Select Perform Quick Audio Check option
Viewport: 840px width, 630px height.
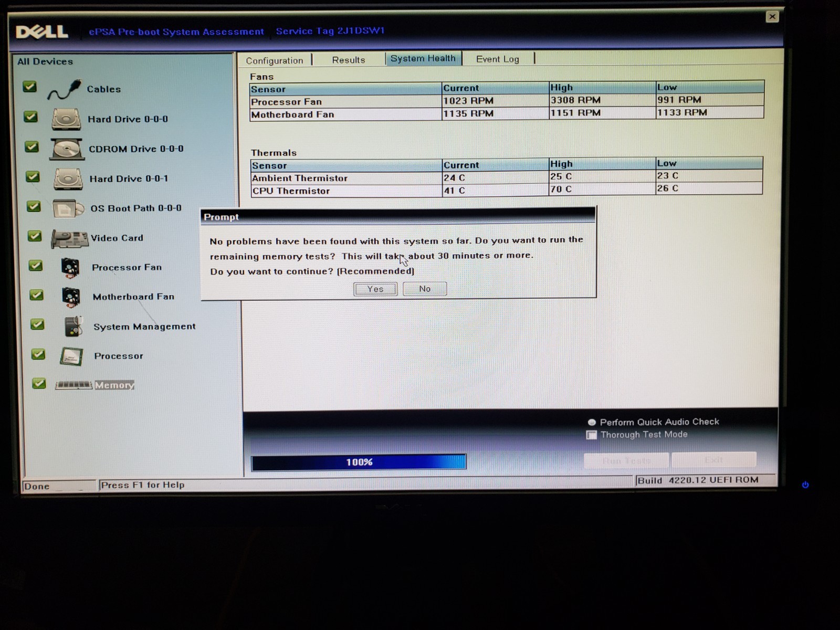click(x=592, y=422)
